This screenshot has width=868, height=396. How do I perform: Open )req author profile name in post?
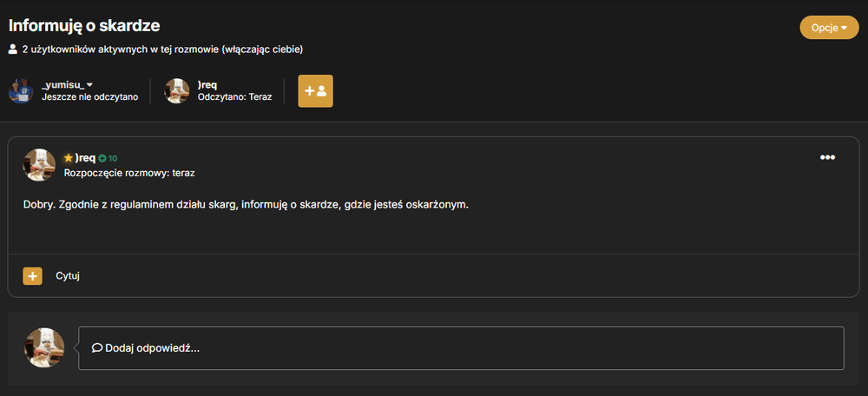coord(85,158)
